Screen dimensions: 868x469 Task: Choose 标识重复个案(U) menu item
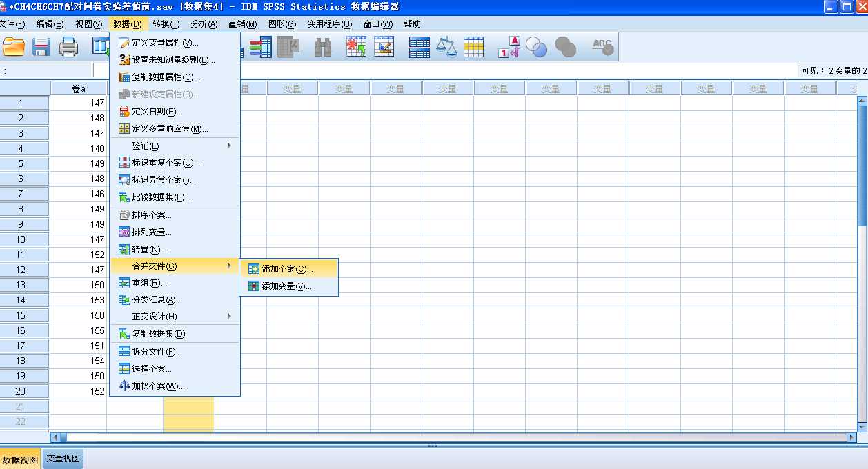coord(175,163)
